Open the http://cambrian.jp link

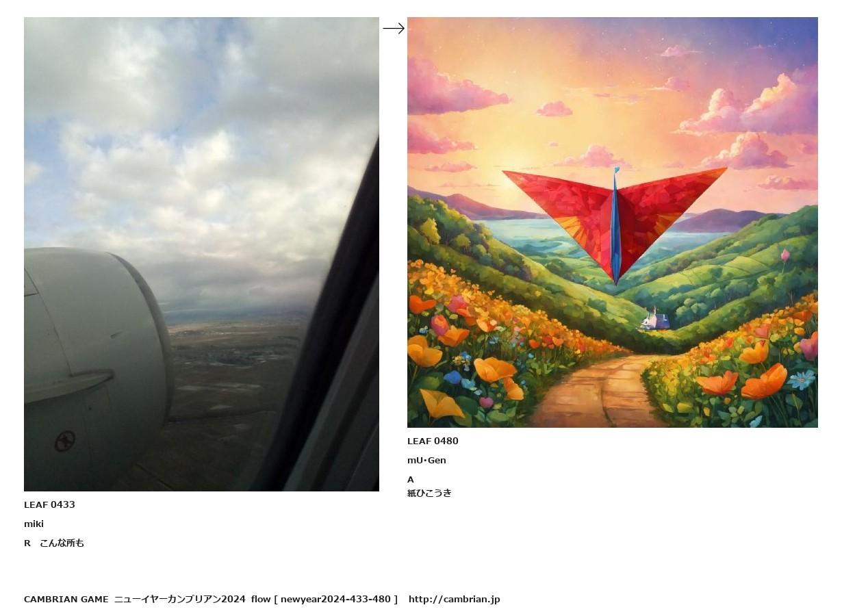point(455,599)
